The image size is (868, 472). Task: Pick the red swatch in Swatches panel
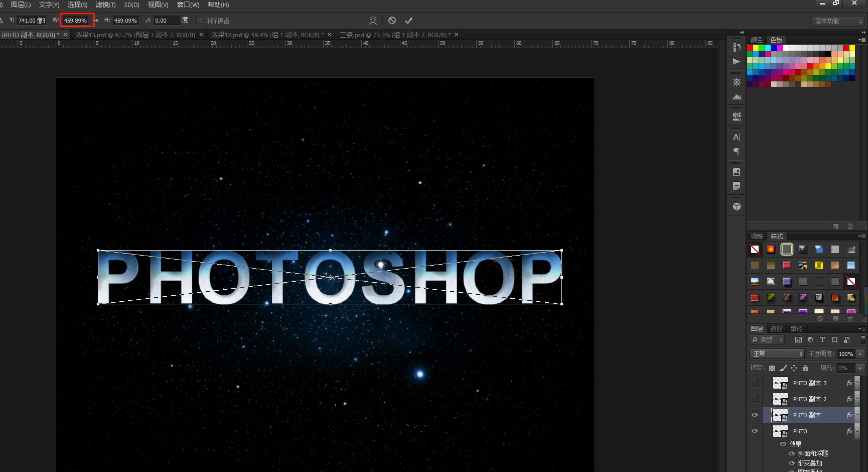750,48
